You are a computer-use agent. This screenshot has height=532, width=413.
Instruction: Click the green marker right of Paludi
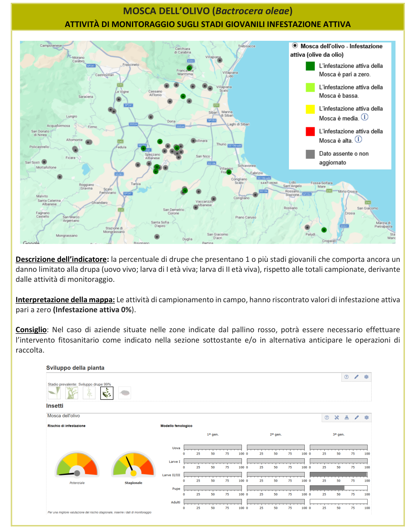coord(324,230)
